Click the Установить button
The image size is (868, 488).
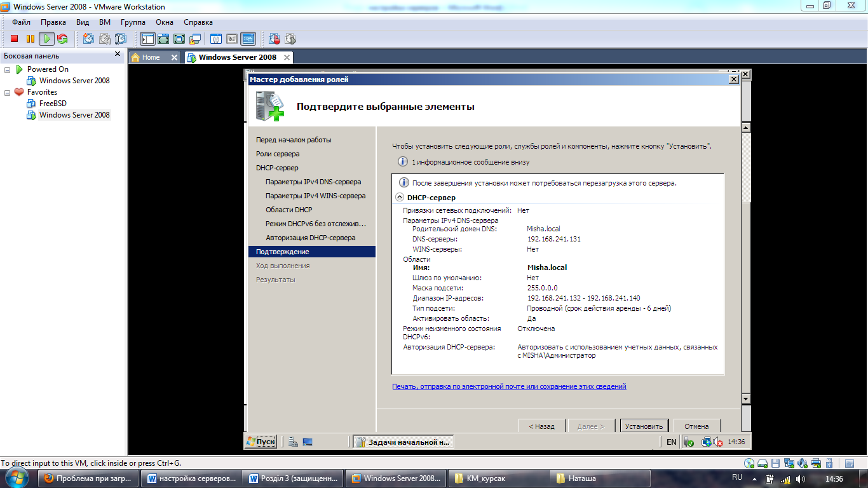644,426
